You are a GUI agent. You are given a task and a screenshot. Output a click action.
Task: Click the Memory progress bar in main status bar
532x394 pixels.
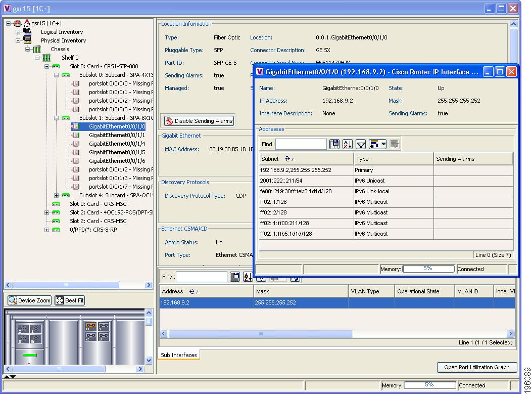[x=430, y=385]
